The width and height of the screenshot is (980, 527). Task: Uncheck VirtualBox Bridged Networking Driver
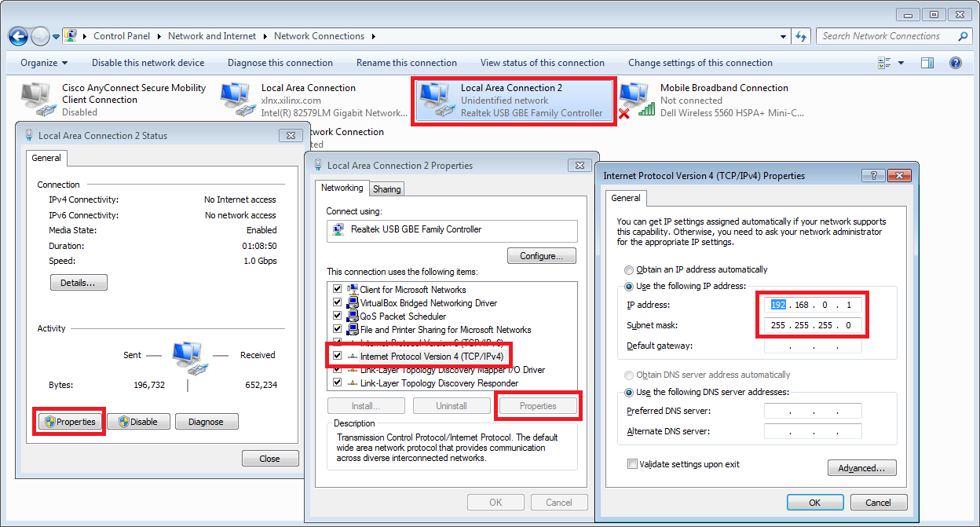[x=337, y=303]
